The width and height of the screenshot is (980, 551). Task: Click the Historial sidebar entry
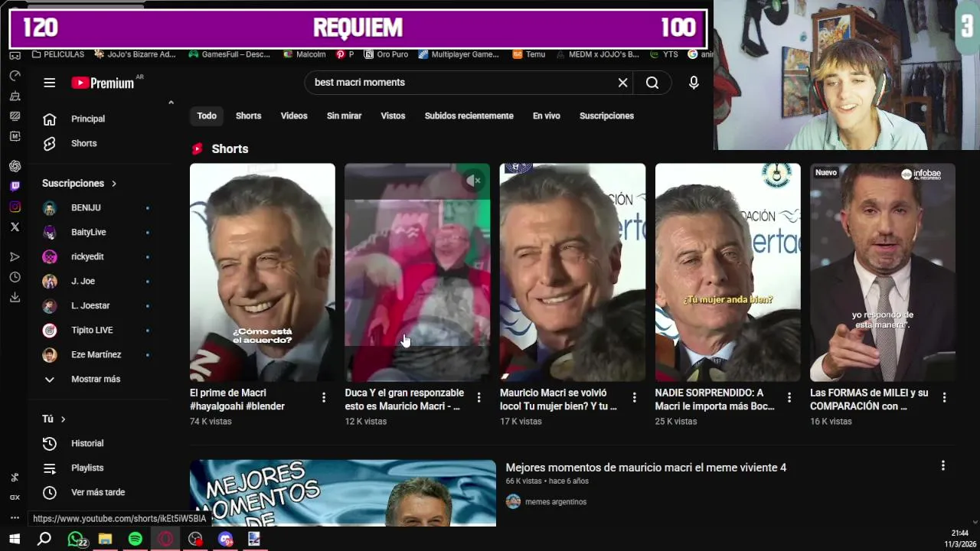tap(100, 443)
